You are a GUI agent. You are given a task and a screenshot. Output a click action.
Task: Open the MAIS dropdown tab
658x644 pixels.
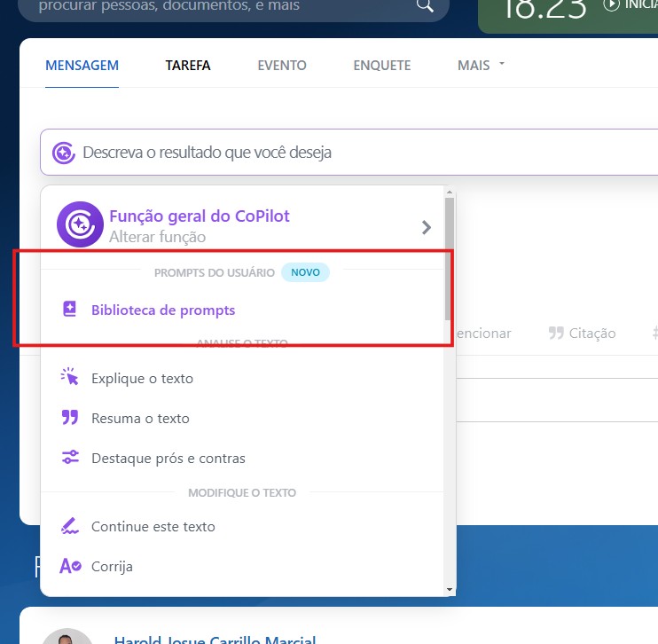tap(481, 65)
